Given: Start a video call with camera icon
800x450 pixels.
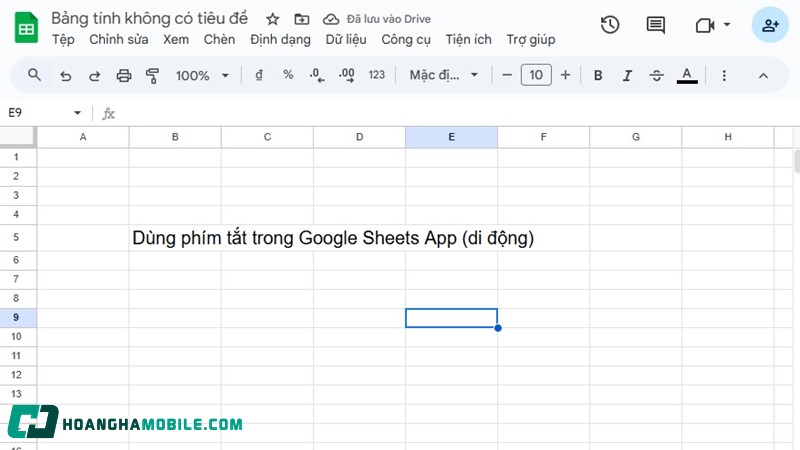Looking at the screenshot, I should [705, 25].
